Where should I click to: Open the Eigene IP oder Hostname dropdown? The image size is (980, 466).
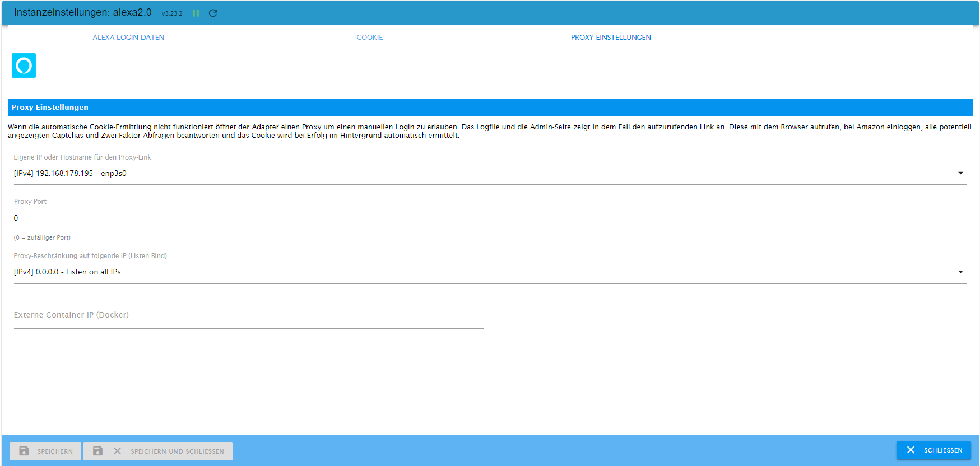point(490,174)
